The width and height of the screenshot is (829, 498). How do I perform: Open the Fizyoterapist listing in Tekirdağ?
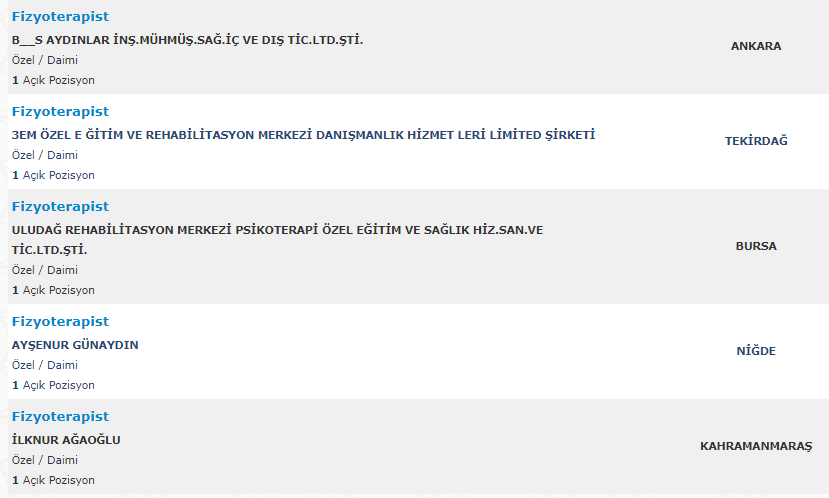point(60,111)
